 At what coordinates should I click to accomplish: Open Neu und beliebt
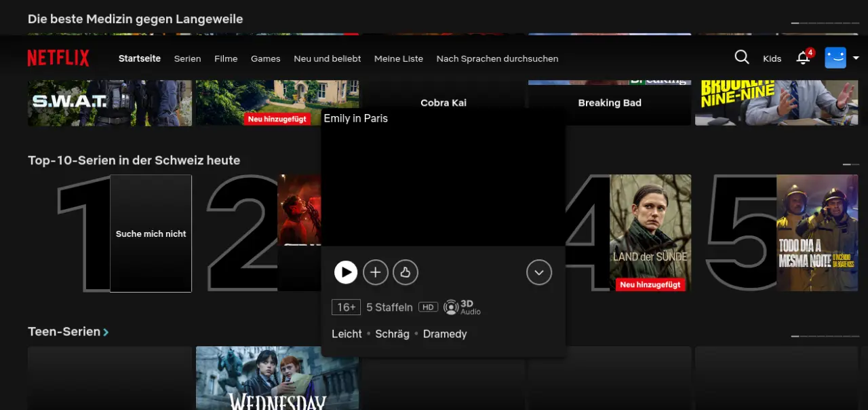(x=328, y=58)
